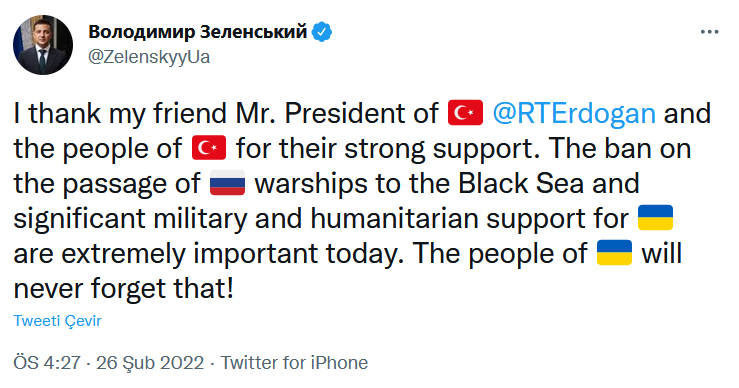Click the Ukrainian flag after 'support for'

coord(655,217)
